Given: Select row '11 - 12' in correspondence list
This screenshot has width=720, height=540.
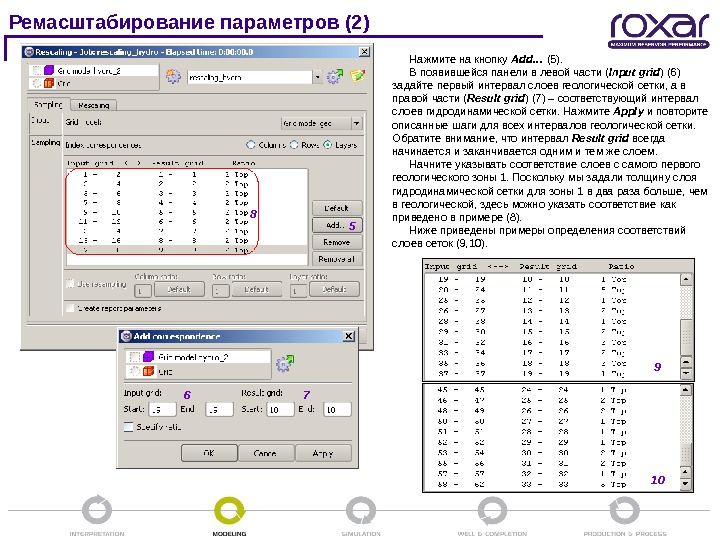Looking at the screenshot, I should coord(187,221).
